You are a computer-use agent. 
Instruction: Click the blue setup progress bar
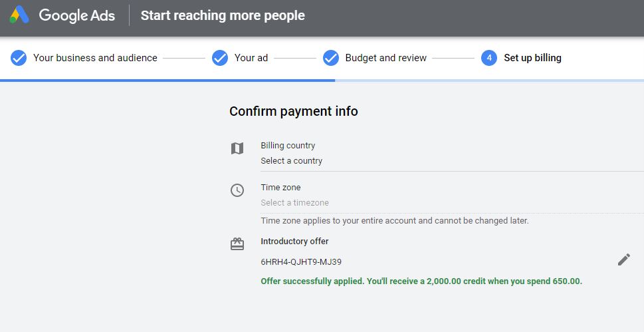tap(167, 81)
